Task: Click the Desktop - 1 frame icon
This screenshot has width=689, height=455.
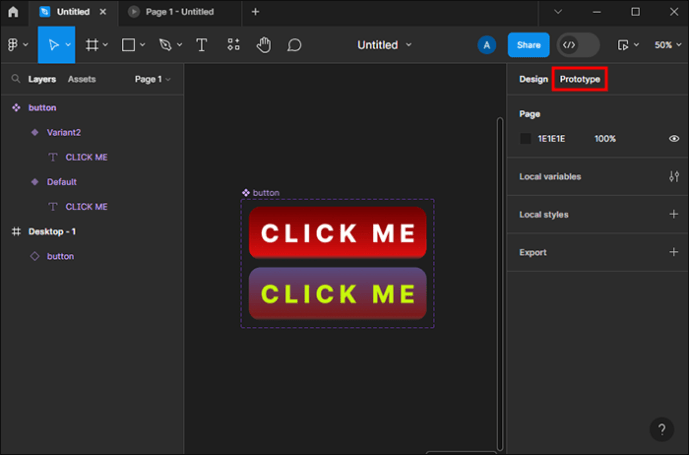Action: (x=16, y=231)
